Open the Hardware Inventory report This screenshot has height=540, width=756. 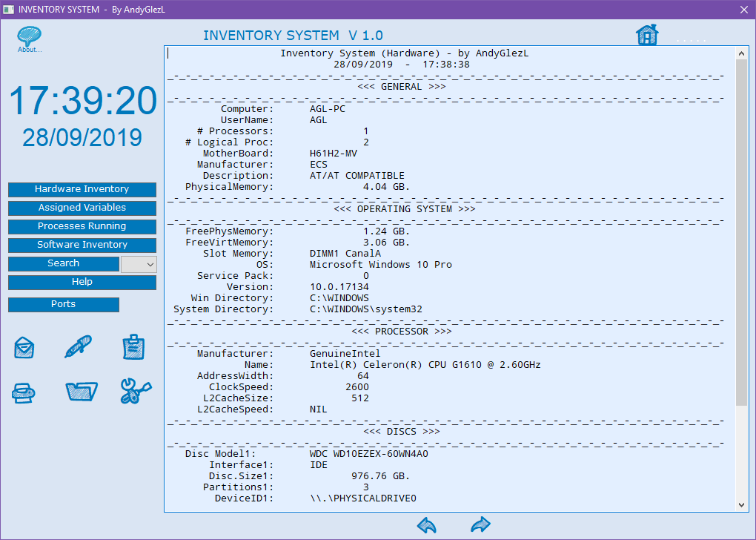click(82, 190)
